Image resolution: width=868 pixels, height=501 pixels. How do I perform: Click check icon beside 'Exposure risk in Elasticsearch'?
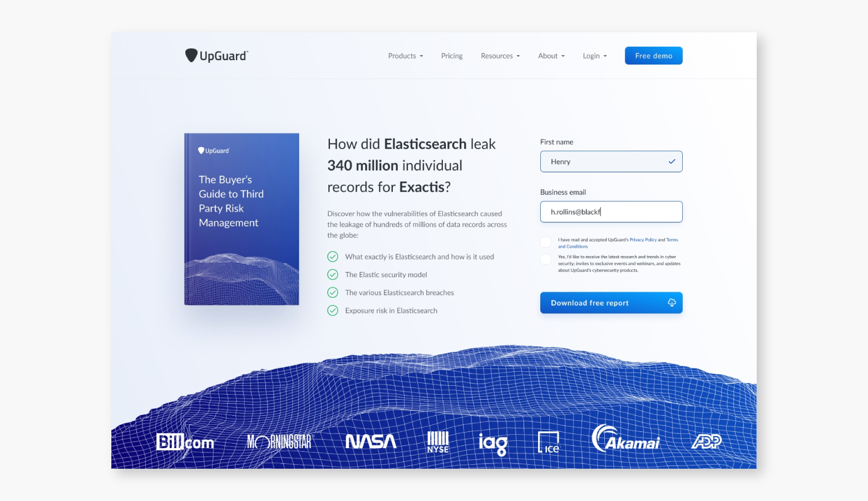coord(333,311)
